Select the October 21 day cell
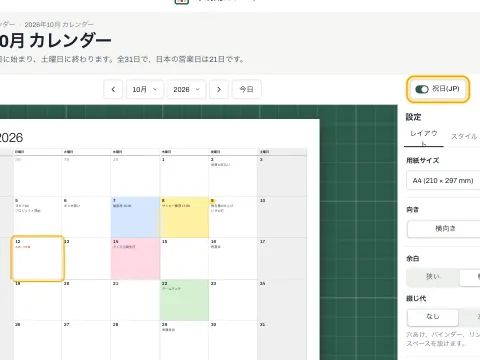The width and height of the screenshot is (480, 360). click(x=135, y=300)
